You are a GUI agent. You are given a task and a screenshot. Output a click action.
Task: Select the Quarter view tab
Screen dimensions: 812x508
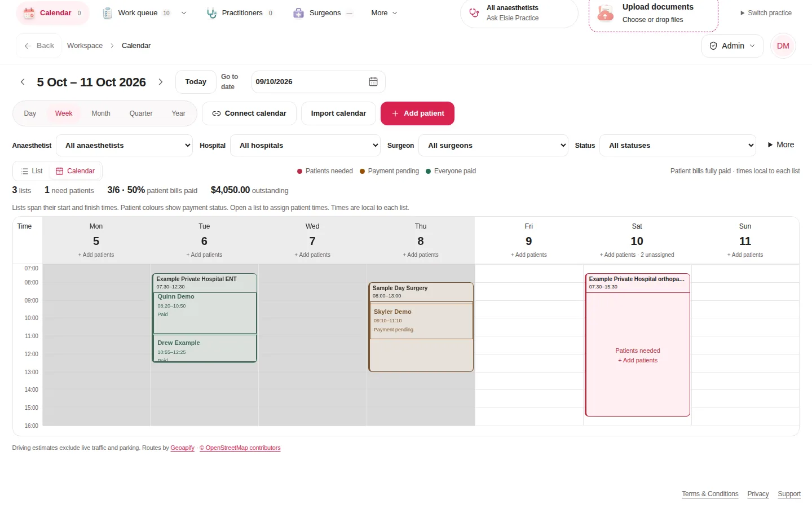[x=141, y=113]
